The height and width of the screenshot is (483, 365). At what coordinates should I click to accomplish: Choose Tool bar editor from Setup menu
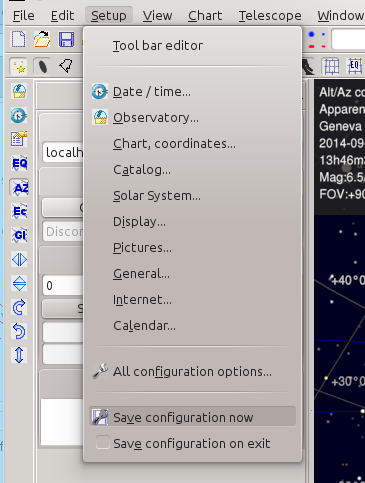[x=192, y=46]
